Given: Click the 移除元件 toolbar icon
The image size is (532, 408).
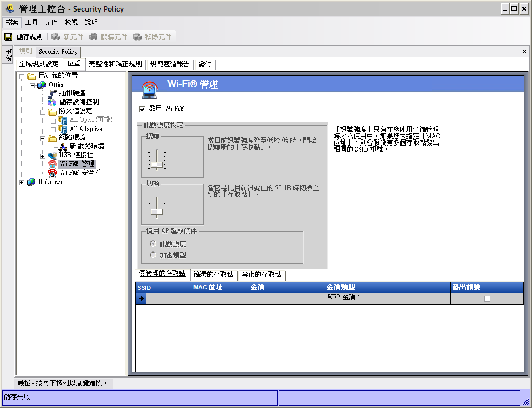Looking at the screenshot, I should tap(137, 36).
